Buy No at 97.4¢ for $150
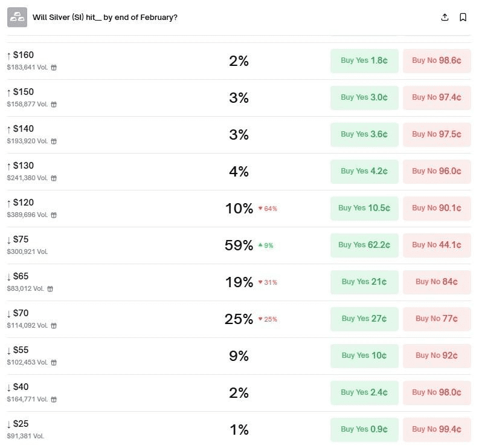Image resolution: width=479 pixels, height=448 pixels. (x=437, y=98)
